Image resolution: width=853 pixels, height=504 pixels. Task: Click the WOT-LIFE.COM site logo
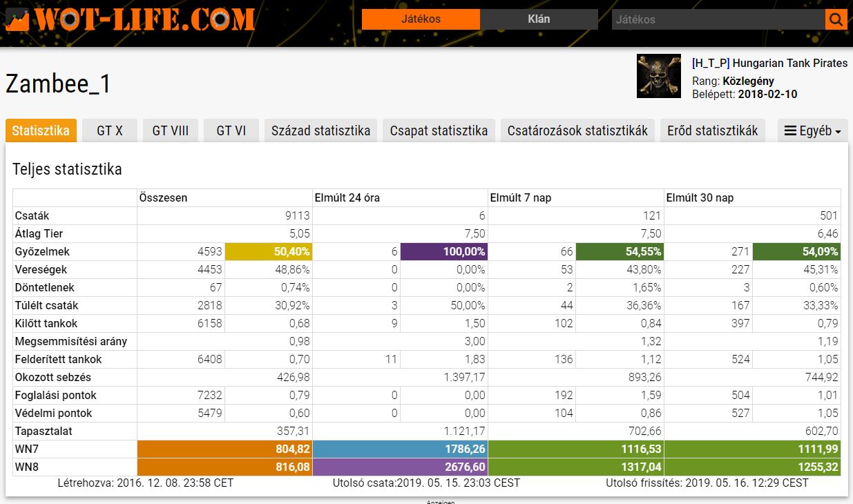point(131,19)
